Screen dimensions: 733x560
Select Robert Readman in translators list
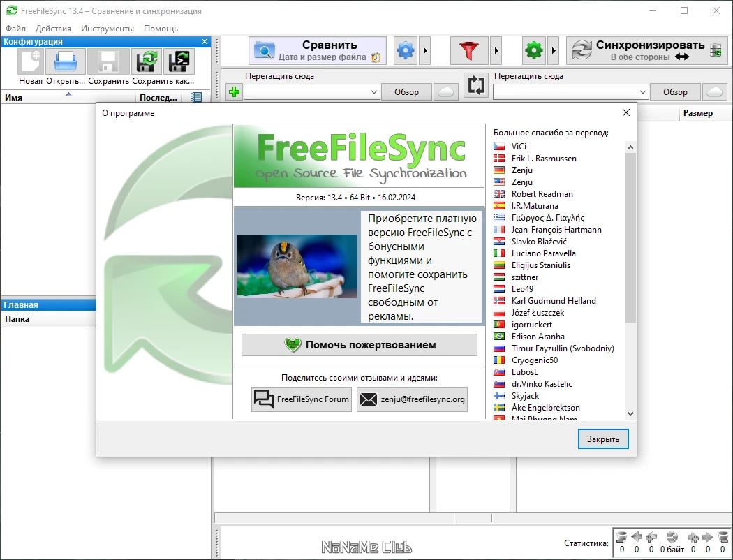(x=542, y=193)
